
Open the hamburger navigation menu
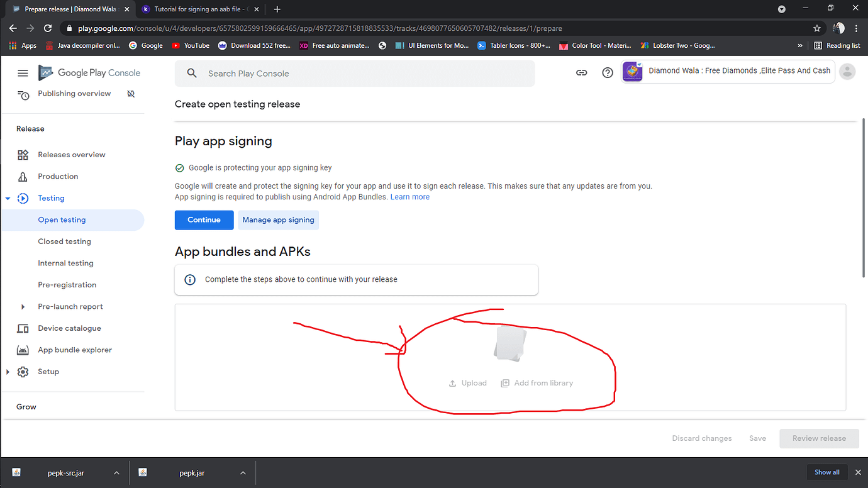click(23, 73)
